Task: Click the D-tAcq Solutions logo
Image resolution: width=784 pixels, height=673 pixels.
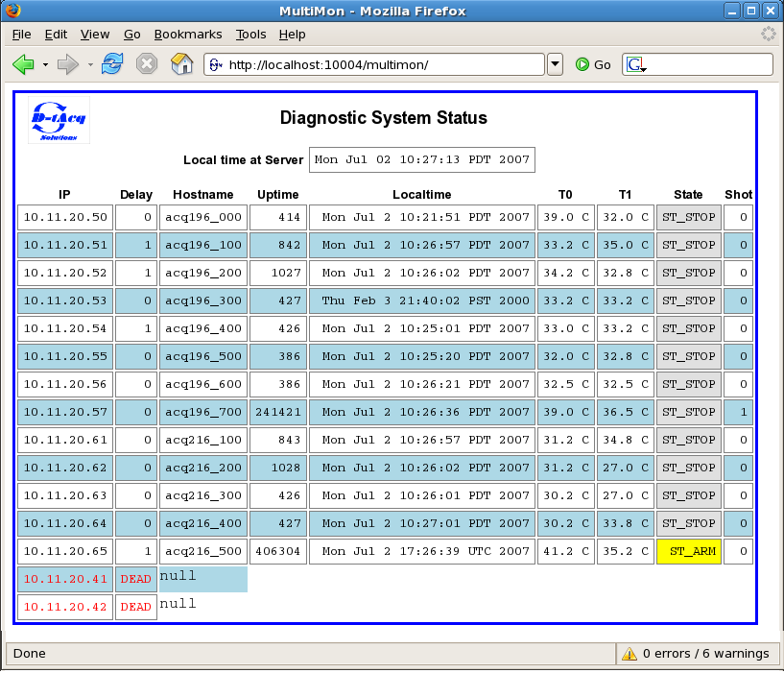Action: 59,120
